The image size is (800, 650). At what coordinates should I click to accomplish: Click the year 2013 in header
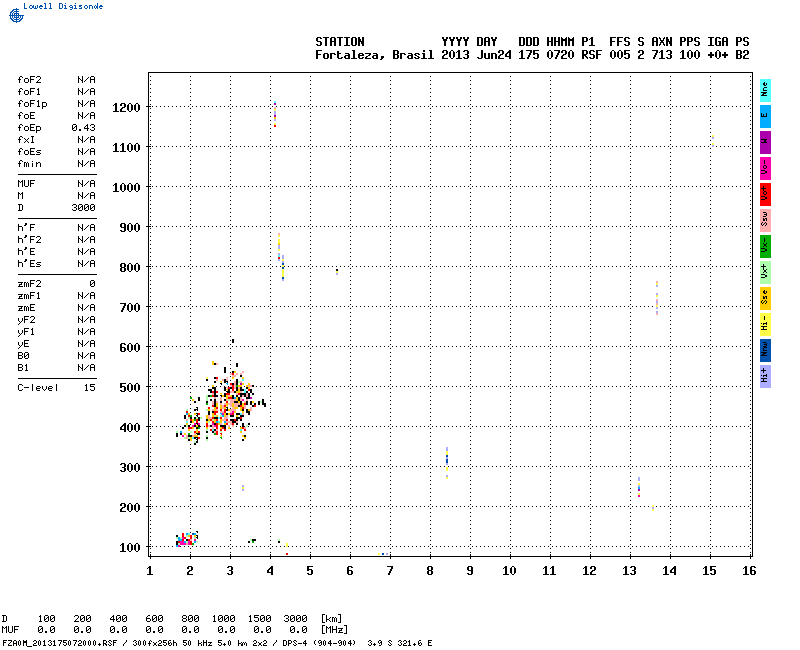click(x=455, y=55)
